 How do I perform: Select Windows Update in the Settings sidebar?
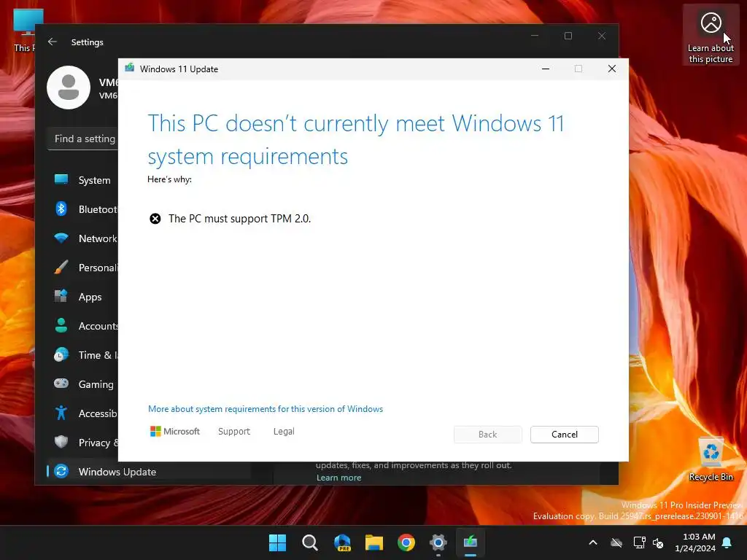tap(149, 472)
